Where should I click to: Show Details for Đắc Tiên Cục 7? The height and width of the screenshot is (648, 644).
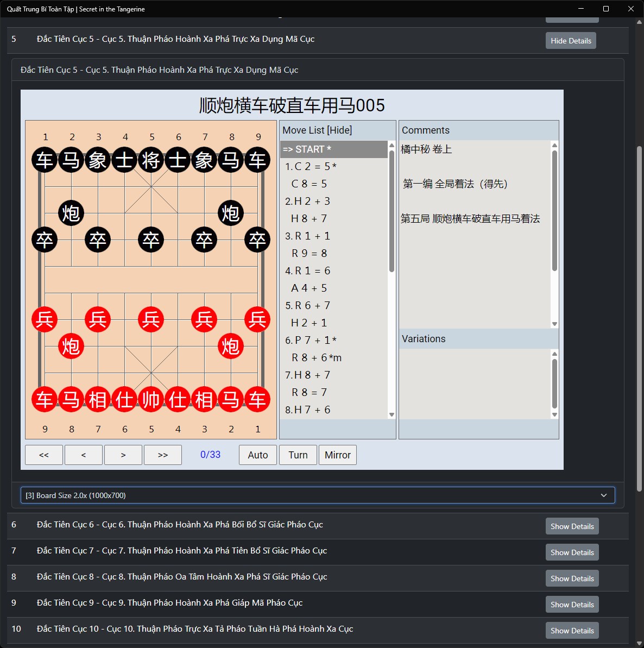[572, 552]
